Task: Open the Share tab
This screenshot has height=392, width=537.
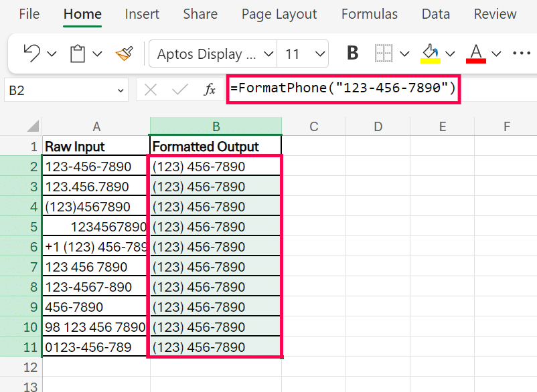Action: (200, 14)
